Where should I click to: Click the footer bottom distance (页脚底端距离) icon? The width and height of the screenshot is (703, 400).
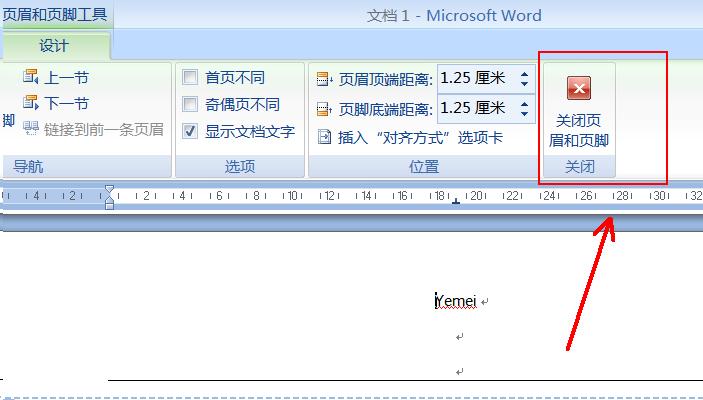324,109
